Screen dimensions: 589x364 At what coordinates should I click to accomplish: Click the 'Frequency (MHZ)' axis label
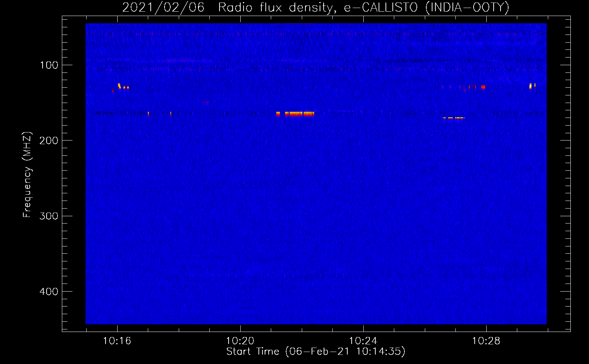point(27,175)
